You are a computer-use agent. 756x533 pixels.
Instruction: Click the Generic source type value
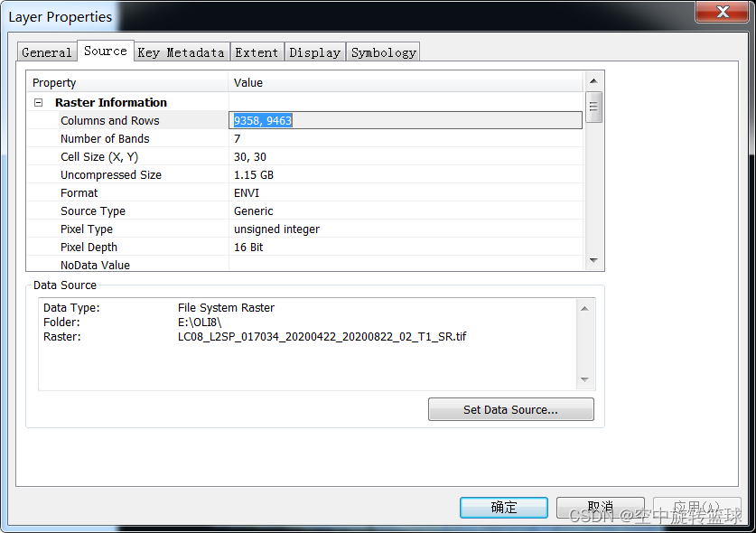click(253, 211)
